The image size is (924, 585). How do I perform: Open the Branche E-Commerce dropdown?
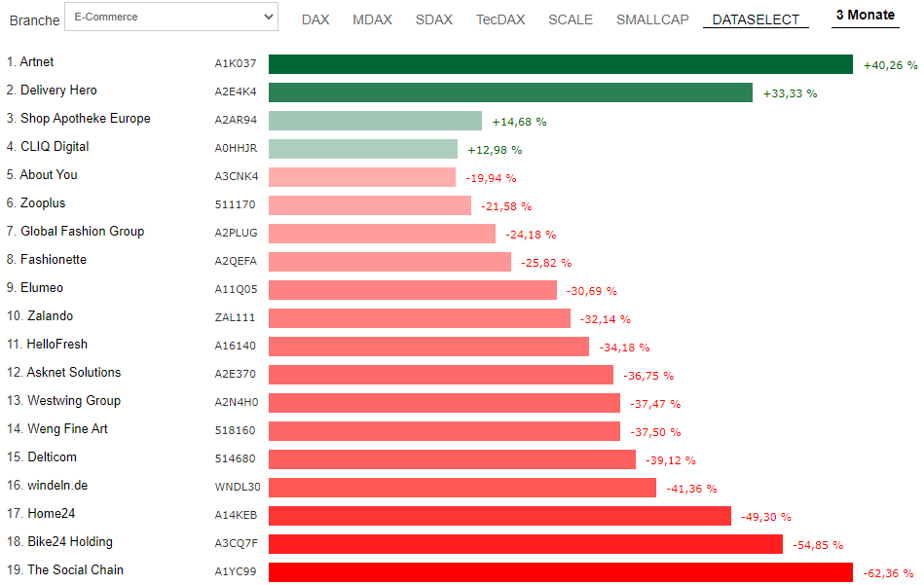coord(170,17)
